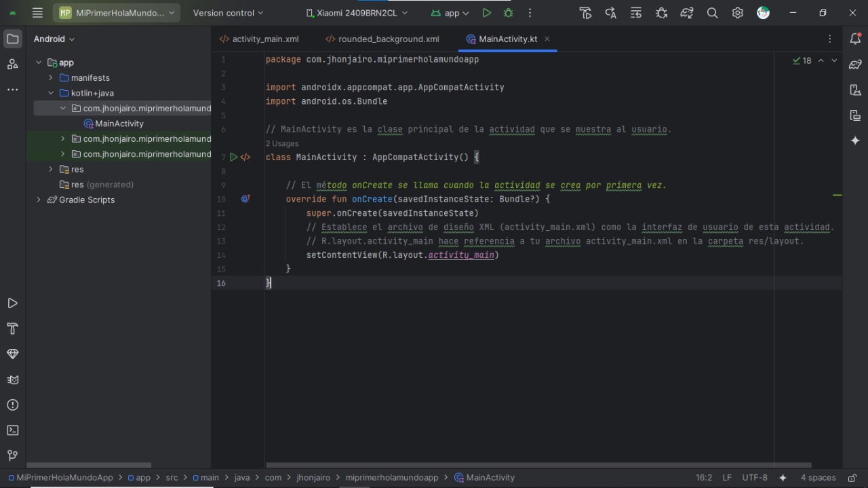Open Android project view dropdown
The image size is (868, 488).
[54, 39]
